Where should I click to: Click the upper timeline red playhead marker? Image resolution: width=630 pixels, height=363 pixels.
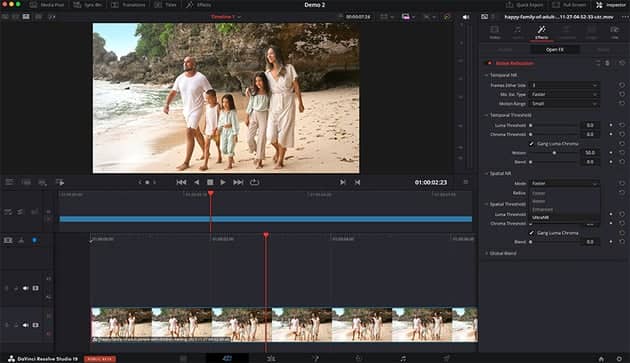tap(211, 194)
